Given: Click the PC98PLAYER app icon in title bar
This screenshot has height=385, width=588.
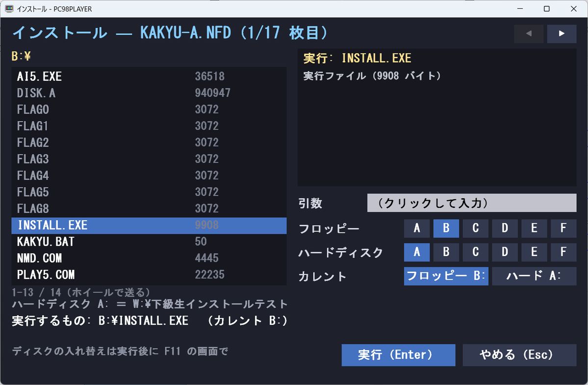Looking at the screenshot, I should [9, 9].
